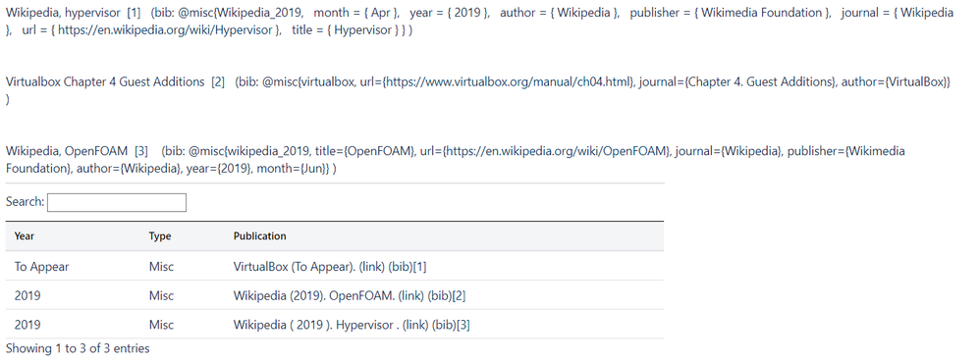The height and width of the screenshot is (363, 980).
Task: Click 'Wikipedia ( 2019 ). Hypervisor .' publication text
Action: pos(316,325)
